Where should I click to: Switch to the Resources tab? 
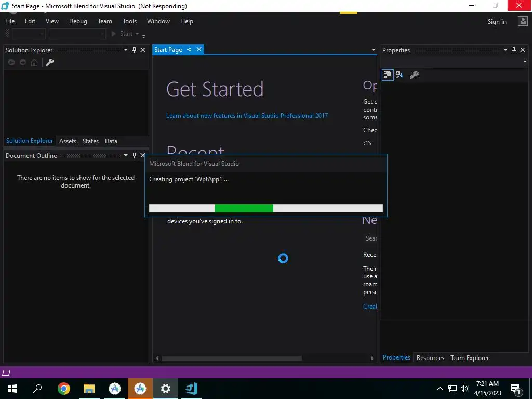click(430, 357)
